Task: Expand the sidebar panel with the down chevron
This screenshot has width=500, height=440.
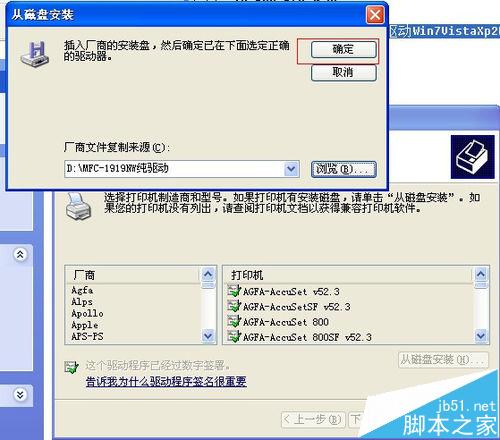Action: tap(20, 395)
